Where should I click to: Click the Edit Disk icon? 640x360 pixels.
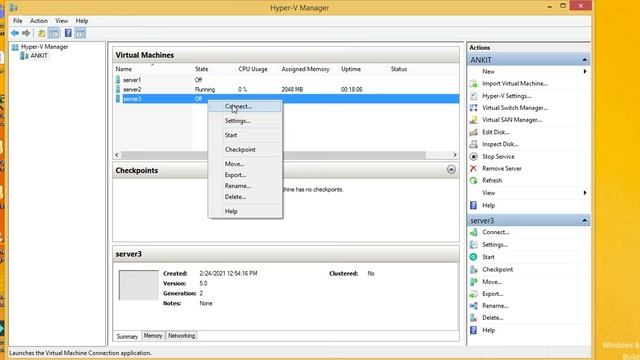click(473, 132)
